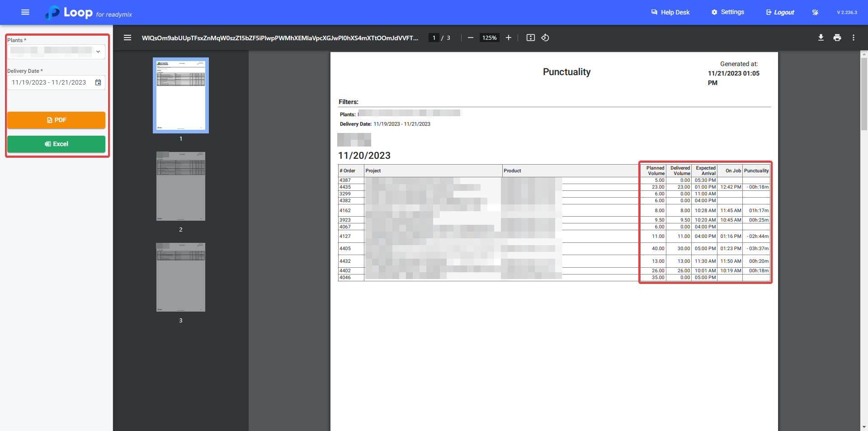868x431 pixels.
Task: Click the icon next to version number
Action: 815,12
